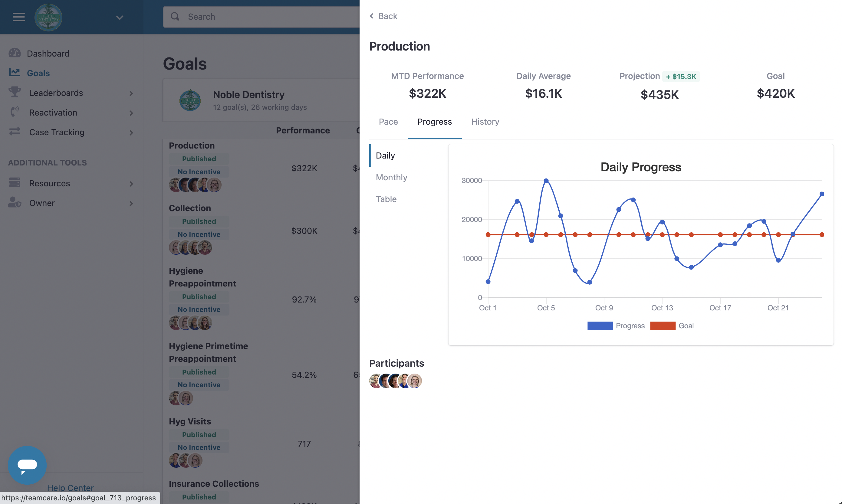Click the Goals chart icon in sidebar
This screenshot has width=842, height=504.
(14, 72)
